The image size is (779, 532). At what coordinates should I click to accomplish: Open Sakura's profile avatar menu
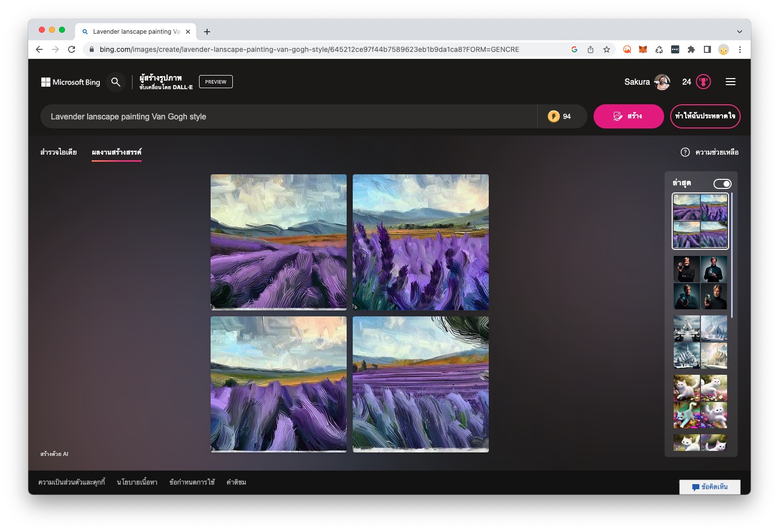pos(662,82)
